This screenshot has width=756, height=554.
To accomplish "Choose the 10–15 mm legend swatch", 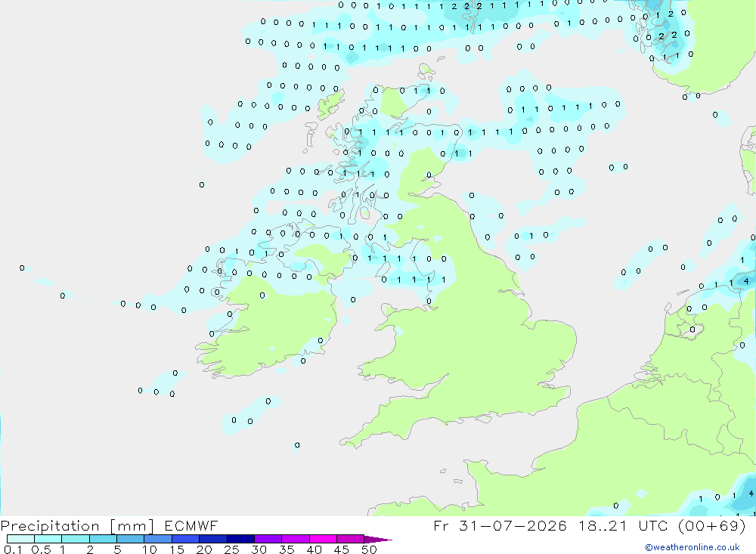I will (158, 539).
